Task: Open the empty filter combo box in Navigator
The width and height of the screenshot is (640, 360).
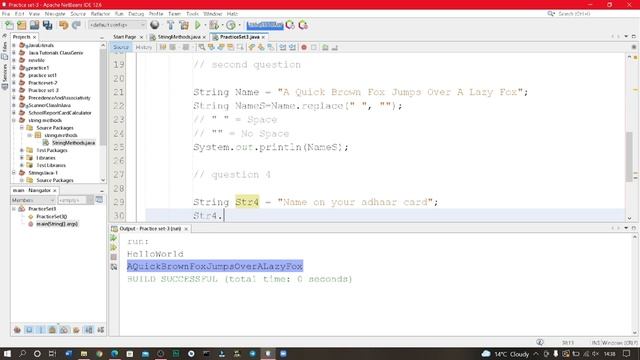Action: click(75, 200)
